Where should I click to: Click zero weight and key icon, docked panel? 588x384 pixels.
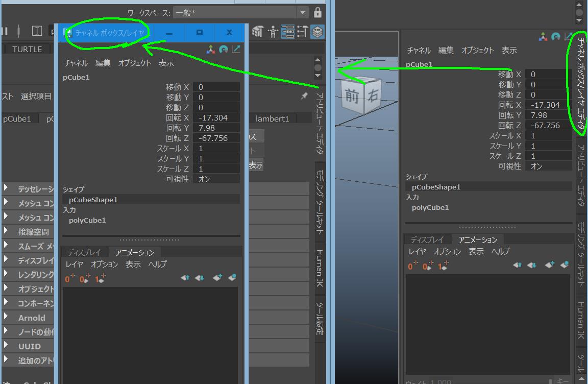pyautogui.click(x=428, y=266)
